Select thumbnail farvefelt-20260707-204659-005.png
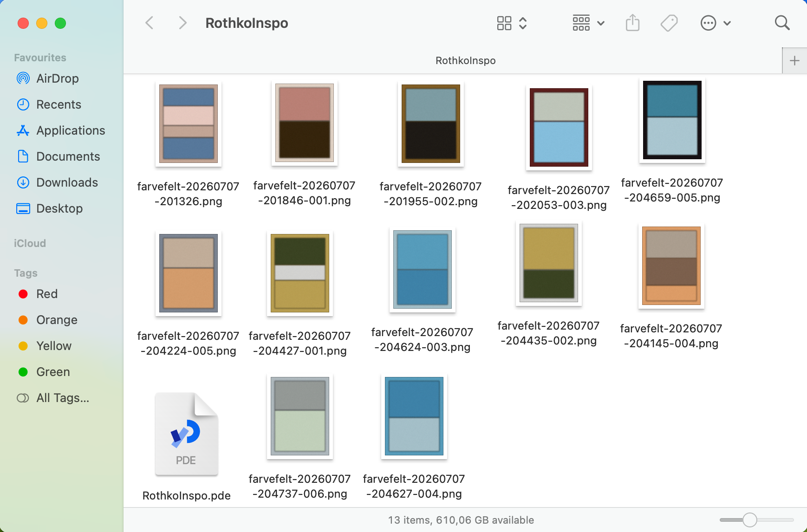The width and height of the screenshot is (807, 532). click(672, 120)
